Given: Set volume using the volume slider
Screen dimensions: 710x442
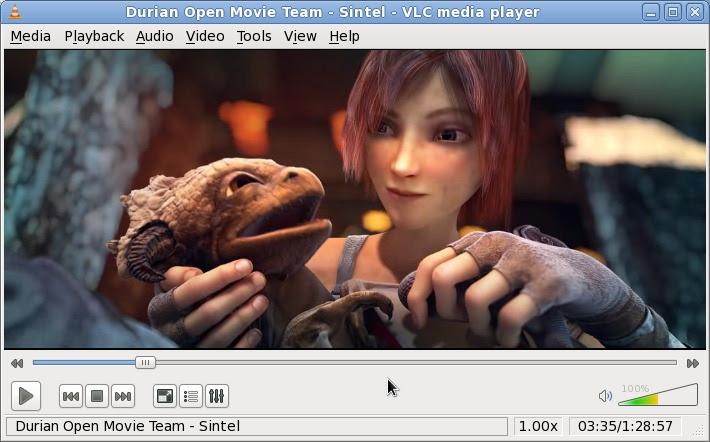Looking at the screenshot, I should (658, 395).
